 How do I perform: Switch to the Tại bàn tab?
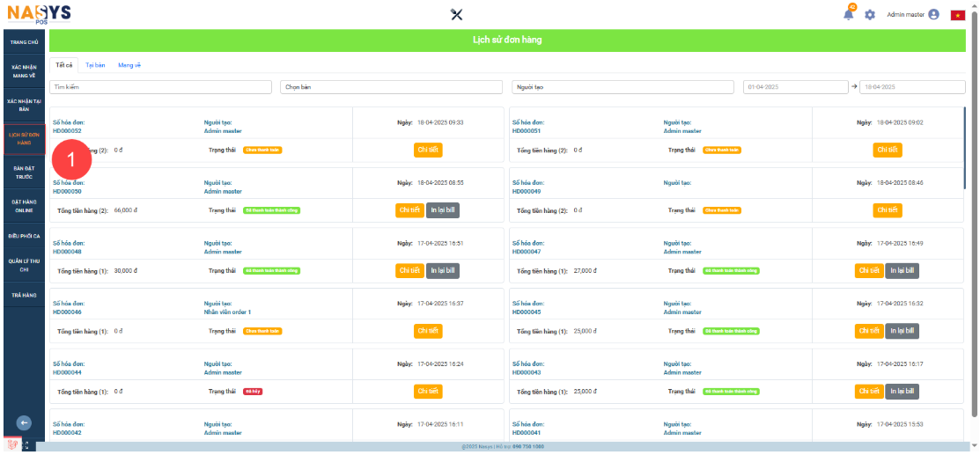95,65
